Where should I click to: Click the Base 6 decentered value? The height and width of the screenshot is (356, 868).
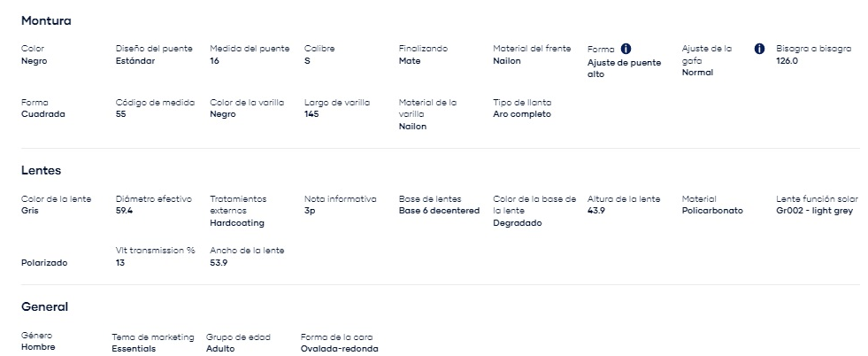(439, 211)
